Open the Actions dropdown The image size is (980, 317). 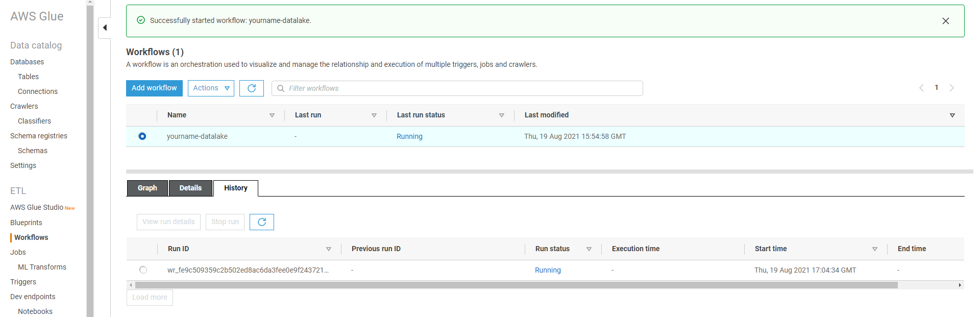211,88
